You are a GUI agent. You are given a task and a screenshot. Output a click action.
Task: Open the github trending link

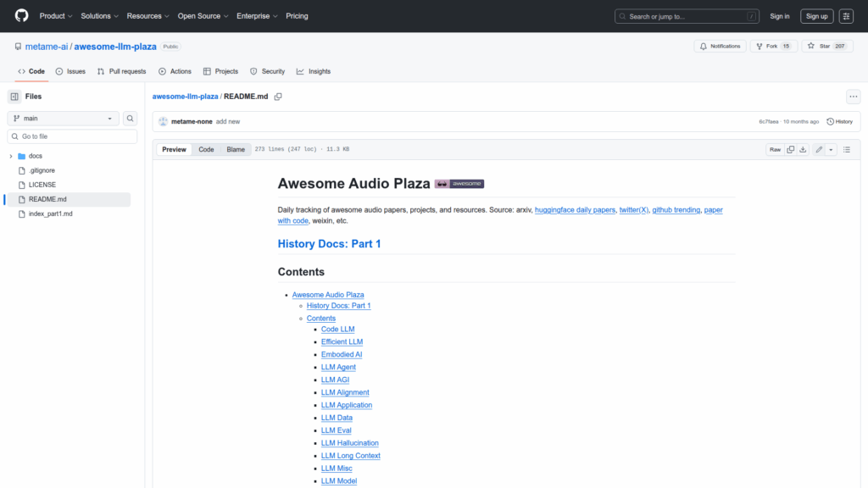coord(676,210)
